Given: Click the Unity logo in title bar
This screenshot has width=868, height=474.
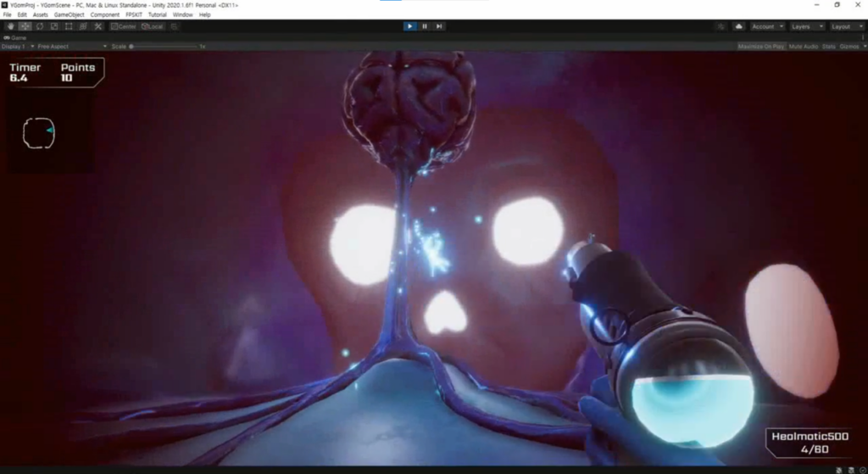Looking at the screenshot, I should (4, 5).
